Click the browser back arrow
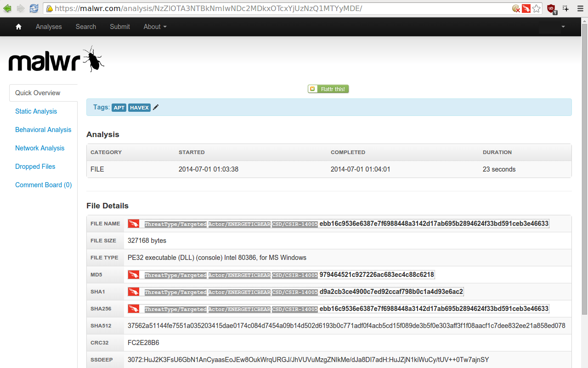 tap(7, 8)
